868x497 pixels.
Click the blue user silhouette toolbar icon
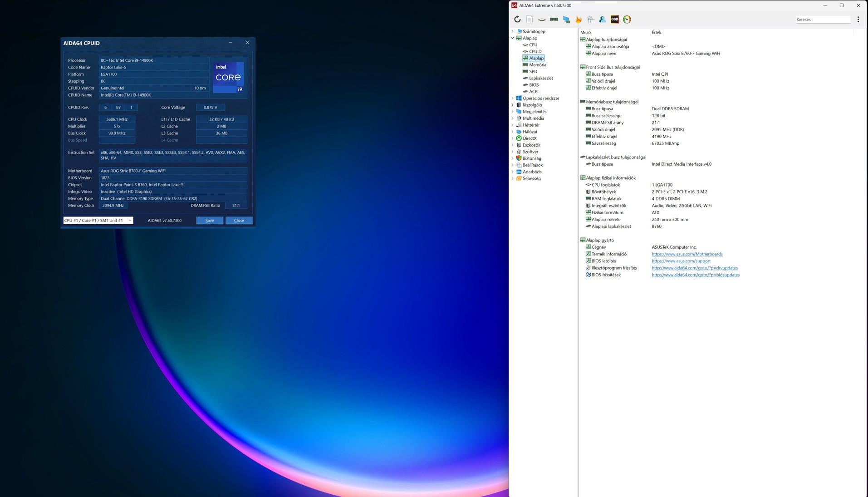(603, 20)
